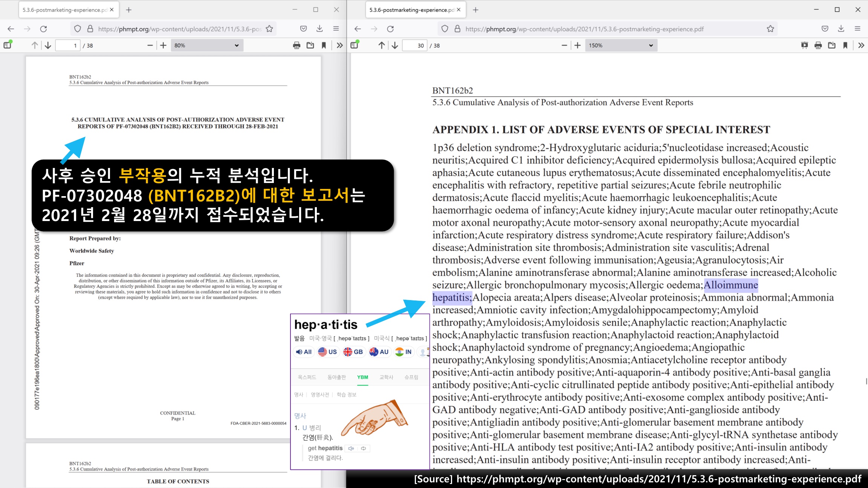Viewport: 868px width, 488px height.
Task: Save to Pocket in the left window
Action: coord(303,29)
